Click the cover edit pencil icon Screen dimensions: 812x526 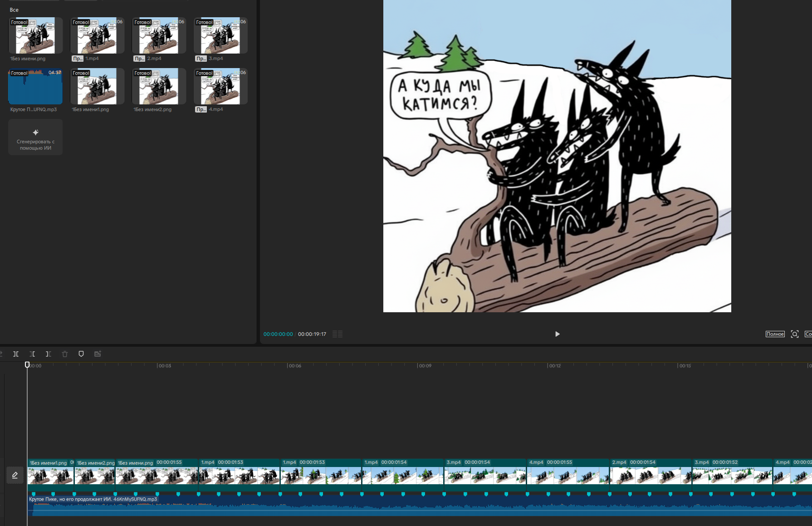coord(15,475)
